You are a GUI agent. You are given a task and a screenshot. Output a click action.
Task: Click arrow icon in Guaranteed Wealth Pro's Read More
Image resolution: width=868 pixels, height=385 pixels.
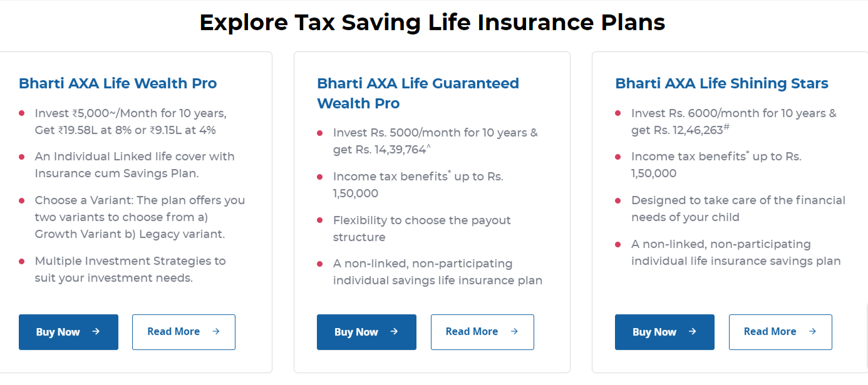514,332
